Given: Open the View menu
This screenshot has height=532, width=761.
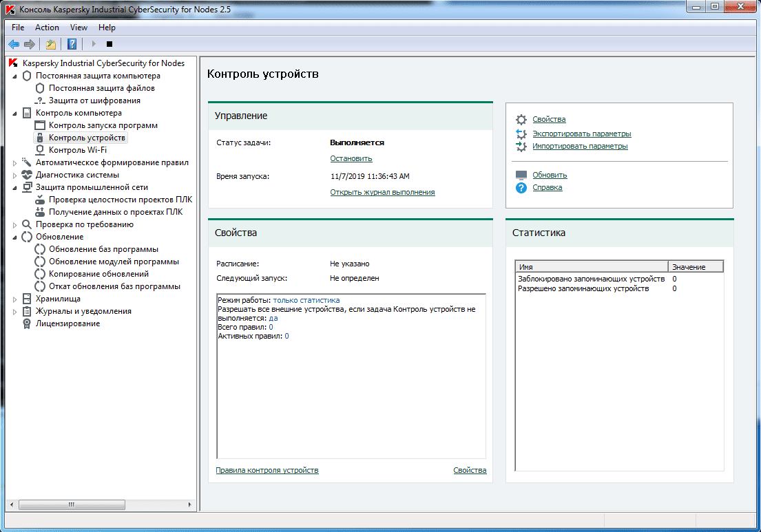Looking at the screenshot, I should click(79, 28).
